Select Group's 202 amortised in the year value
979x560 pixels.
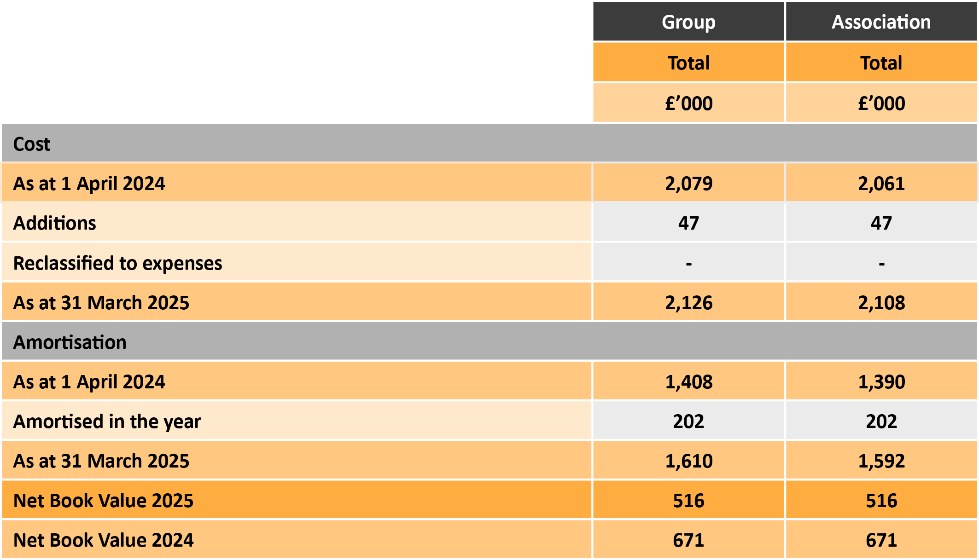(688, 421)
